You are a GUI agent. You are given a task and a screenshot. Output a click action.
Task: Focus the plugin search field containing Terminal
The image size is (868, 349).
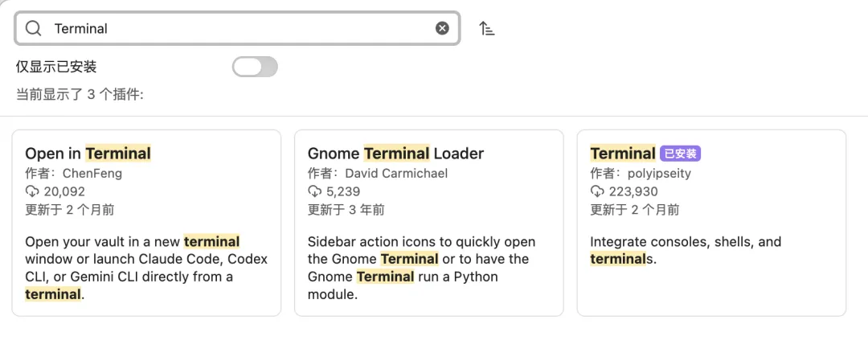click(x=241, y=28)
